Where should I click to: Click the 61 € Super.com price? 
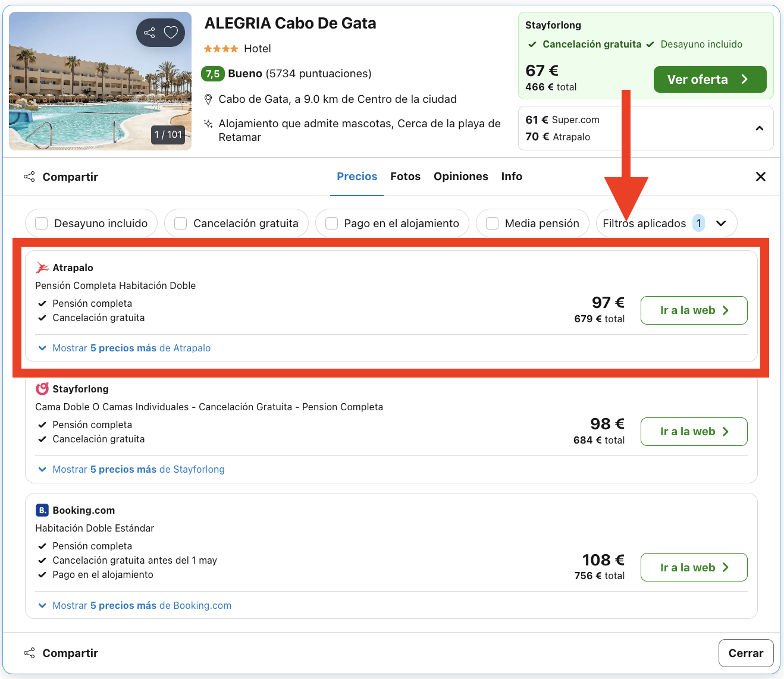click(563, 120)
